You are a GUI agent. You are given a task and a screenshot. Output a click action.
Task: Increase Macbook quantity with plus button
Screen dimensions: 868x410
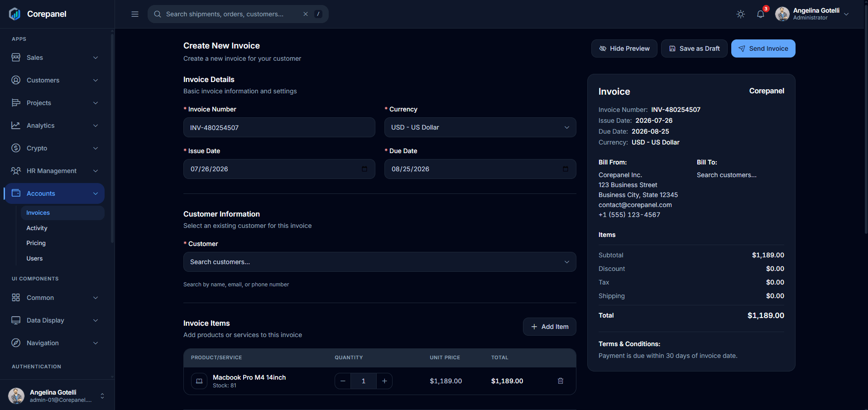pos(384,381)
